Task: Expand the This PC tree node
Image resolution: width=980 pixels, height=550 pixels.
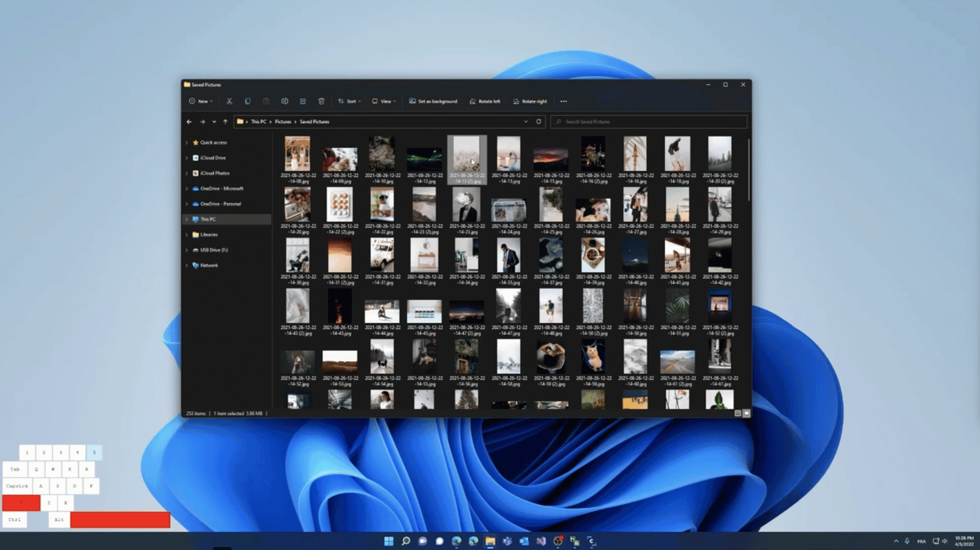Action: 187,219
